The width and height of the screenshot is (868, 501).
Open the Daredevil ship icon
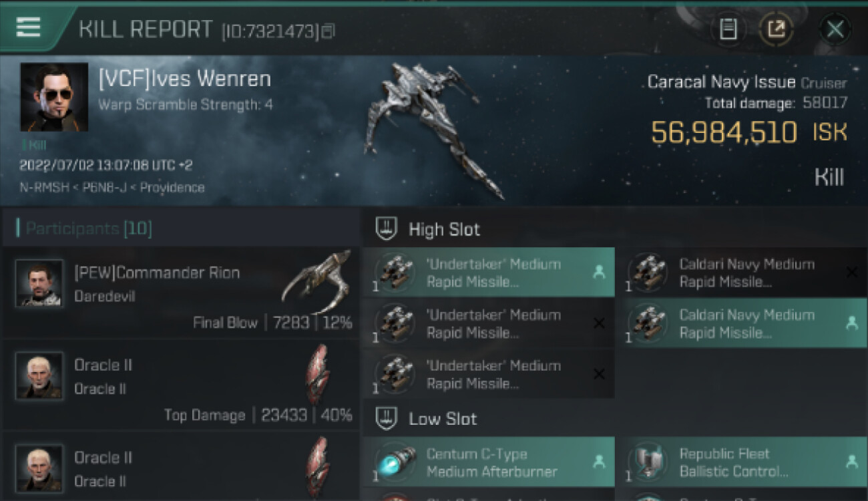[x=317, y=281]
